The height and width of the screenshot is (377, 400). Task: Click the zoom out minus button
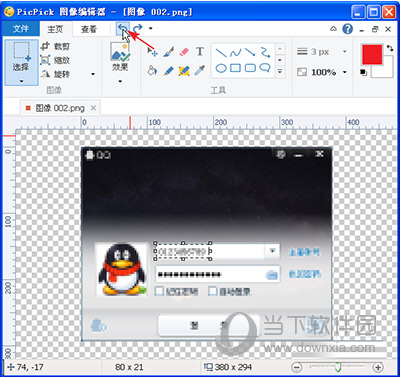pos(296,367)
